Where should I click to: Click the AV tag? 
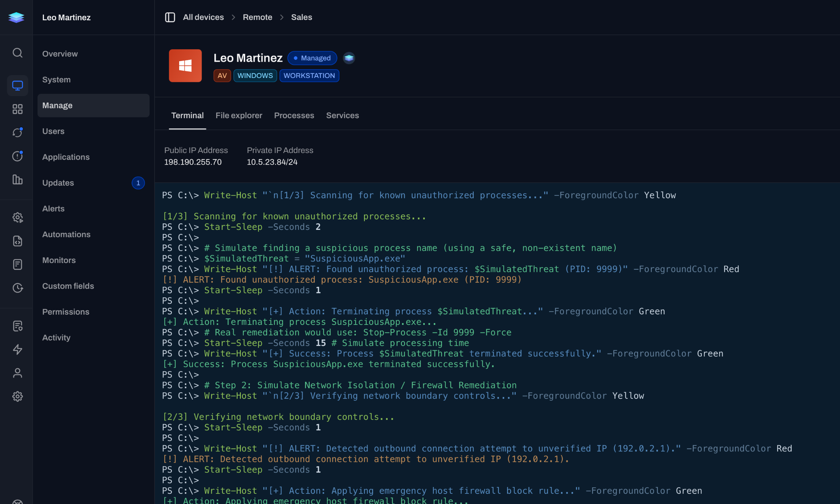[222, 75]
